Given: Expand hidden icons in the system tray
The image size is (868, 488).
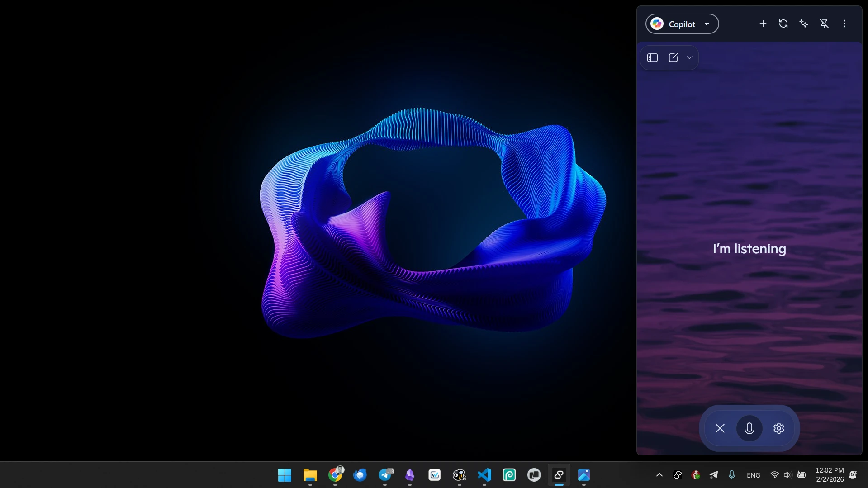Looking at the screenshot, I should click(659, 475).
